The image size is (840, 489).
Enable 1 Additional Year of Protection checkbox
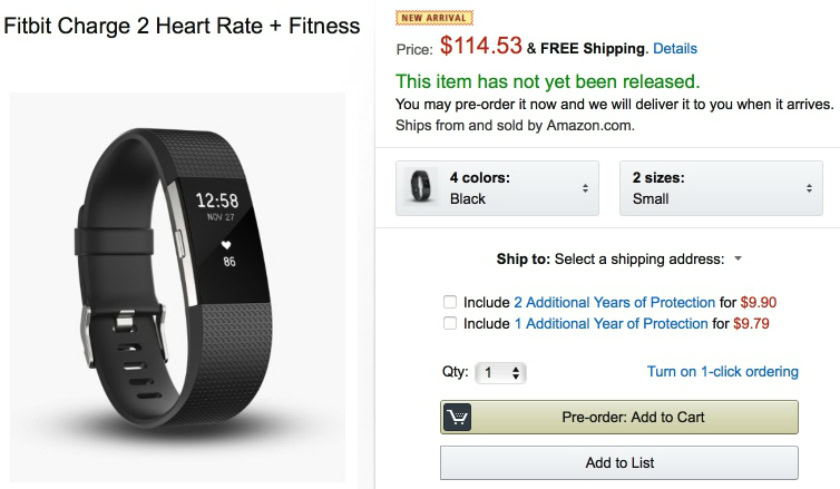pyautogui.click(x=450, y=323)
